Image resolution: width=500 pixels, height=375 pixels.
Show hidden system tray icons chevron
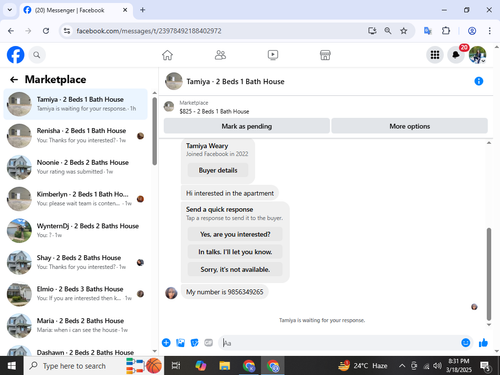[402, 366]
